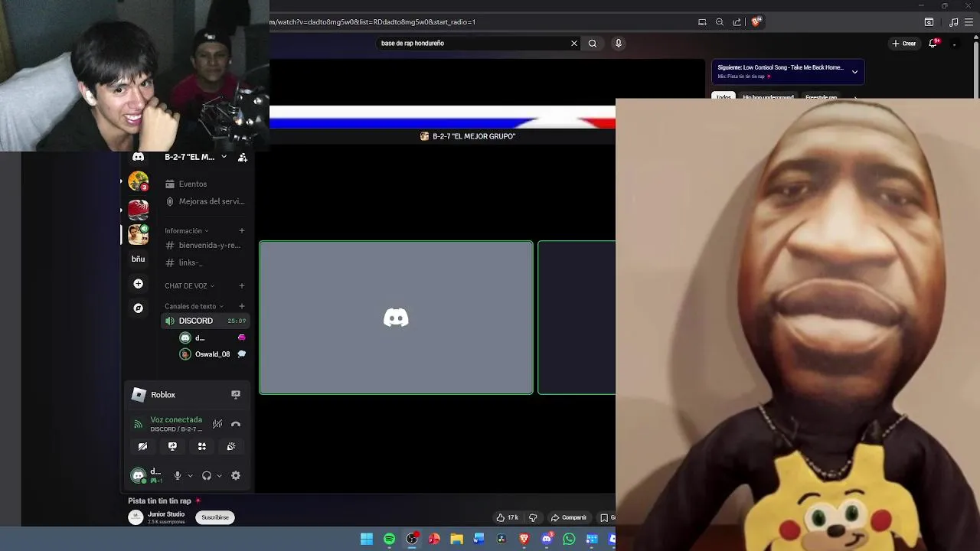Invite people to the B-2-7 server
The height and width of the screenshot is (551, 980).
point(242,157)
